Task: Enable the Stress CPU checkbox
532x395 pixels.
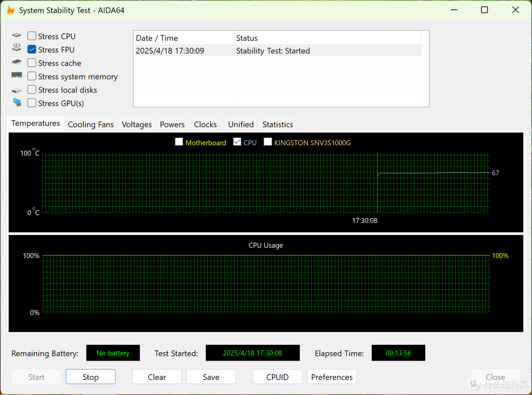Action: (32, 36)
